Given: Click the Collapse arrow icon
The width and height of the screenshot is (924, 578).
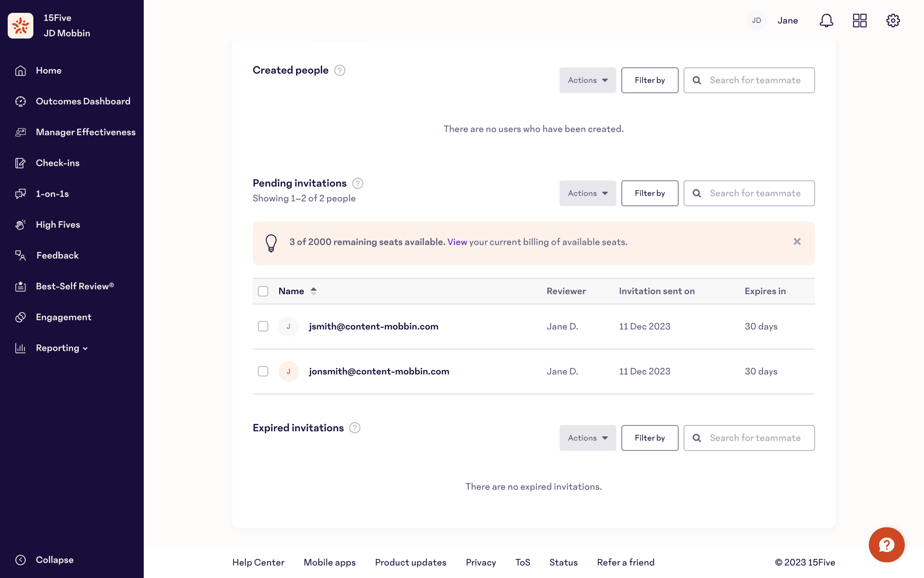Looking at the screenshot, I should 20,560.
